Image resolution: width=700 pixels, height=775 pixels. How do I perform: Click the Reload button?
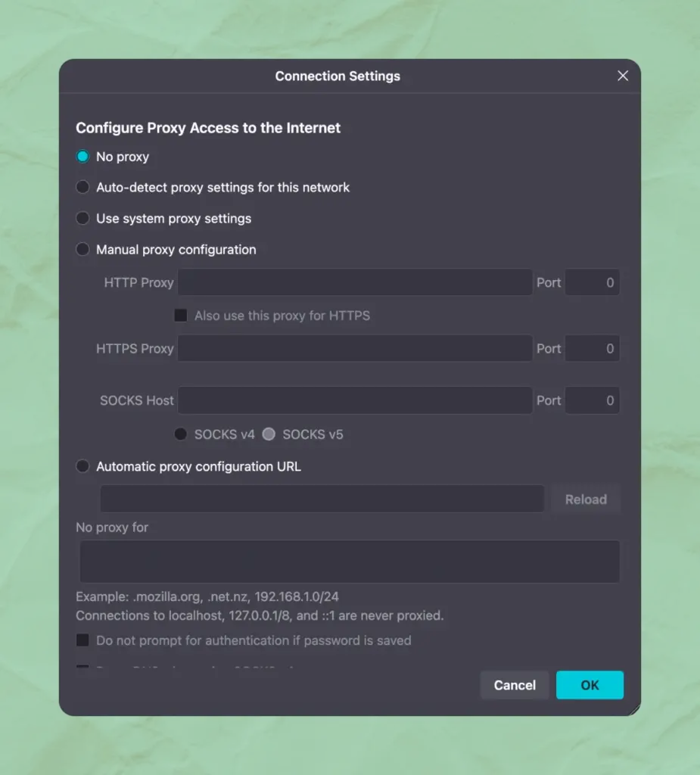pos(586,500)
